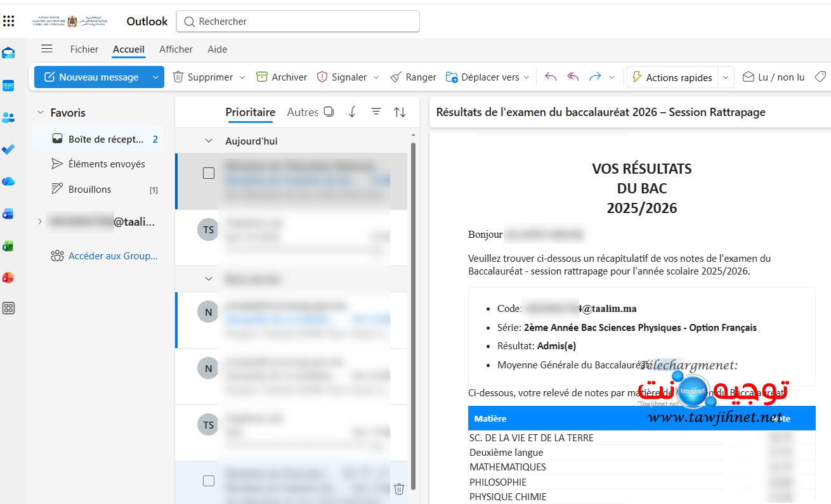Collapse the Favoris folder group
Viewport: 831px width, 504px height.
[x=41, y=113]
